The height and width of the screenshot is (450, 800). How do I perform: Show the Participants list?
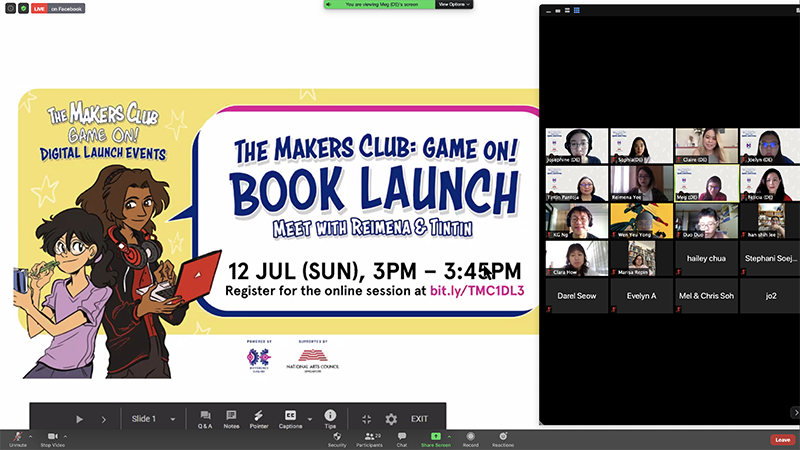tap(369, 439)
